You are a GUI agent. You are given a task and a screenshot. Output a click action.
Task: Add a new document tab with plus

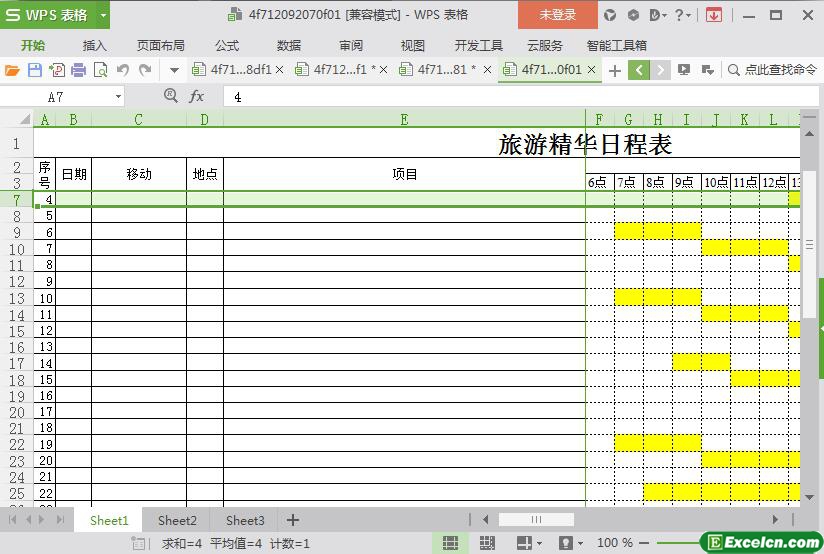coord(614,70)
